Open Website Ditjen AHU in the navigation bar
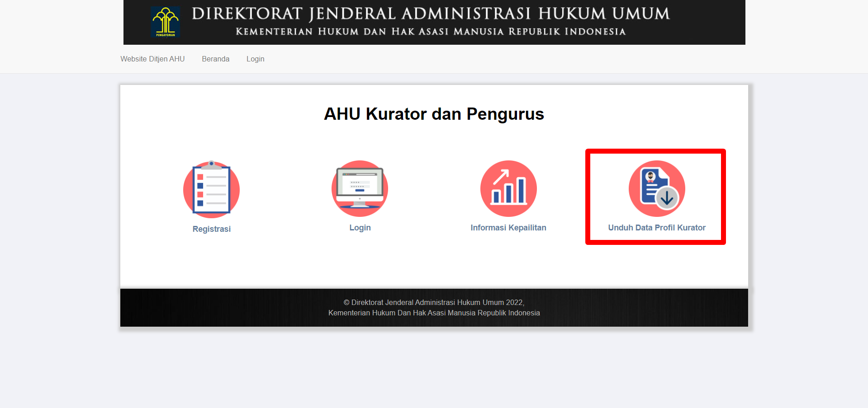This screenshot has height=408, width=868. [152, 59]
